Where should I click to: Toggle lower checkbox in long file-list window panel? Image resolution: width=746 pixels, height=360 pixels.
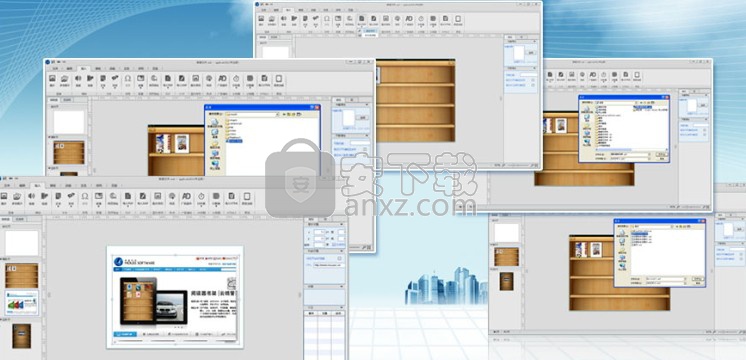[705, 135]
